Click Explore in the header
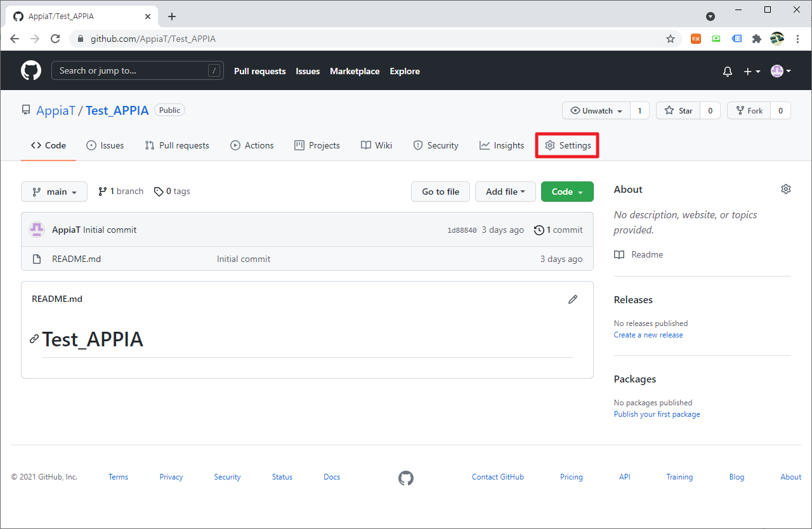Viewport: 812px width, 529px height. pyautogui.click(x=405, y=71)
